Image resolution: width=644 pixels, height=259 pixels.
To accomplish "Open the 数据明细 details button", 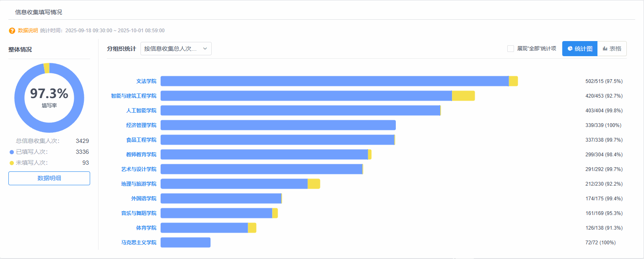I will click(49, 178).
